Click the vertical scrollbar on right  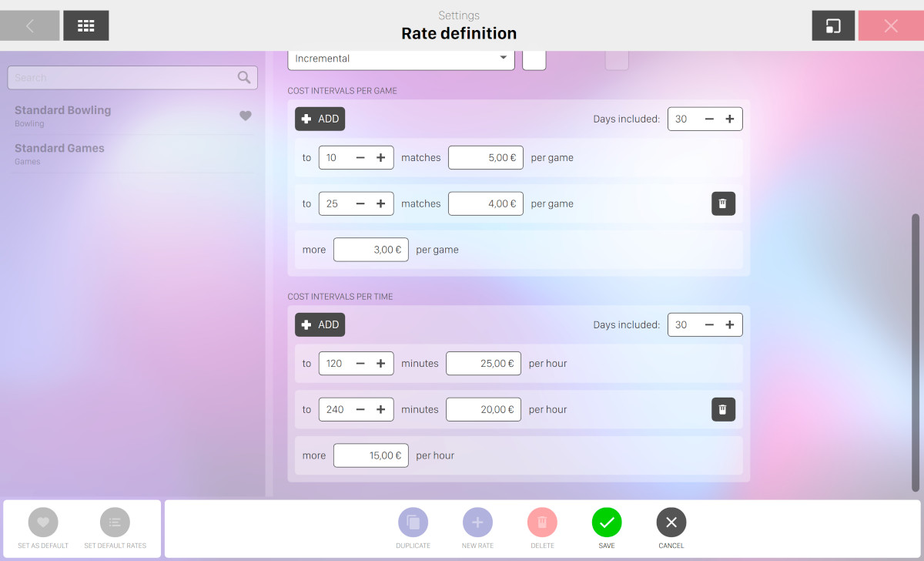pyautogui.click(x=915, y=351)
